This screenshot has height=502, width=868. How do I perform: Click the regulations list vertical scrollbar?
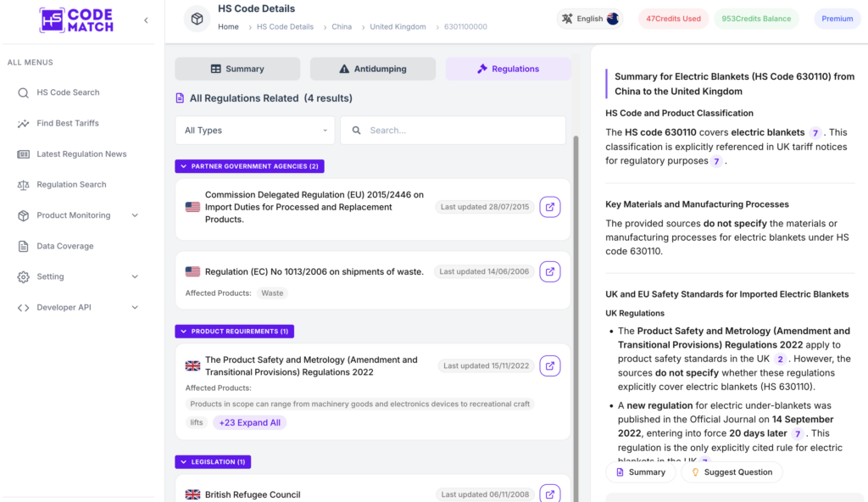(576, 319)
